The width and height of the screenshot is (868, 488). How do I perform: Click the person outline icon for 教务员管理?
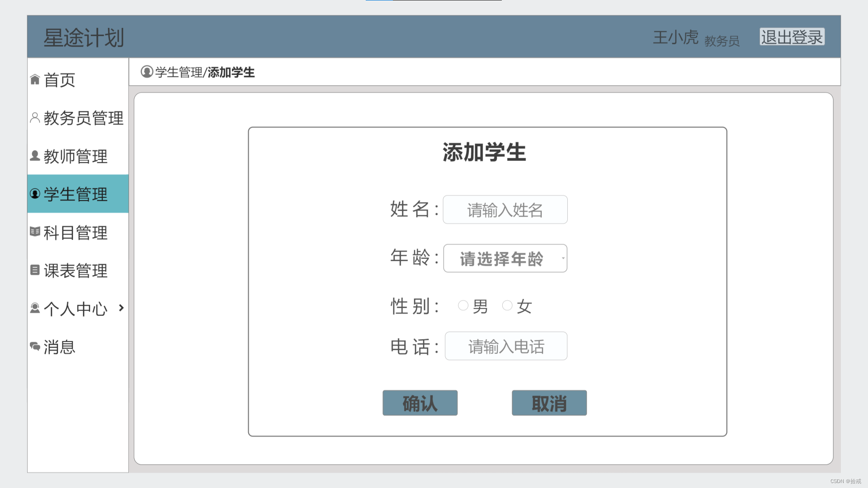tap(35, 117)
